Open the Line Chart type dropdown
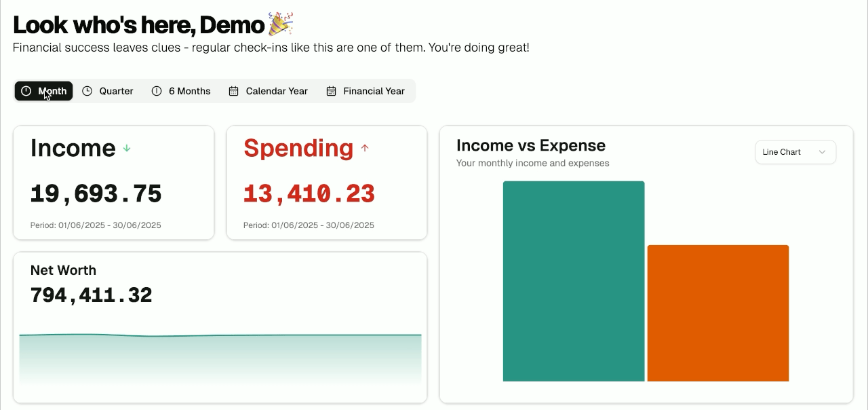Screen dimensions: 868x410 795,152
